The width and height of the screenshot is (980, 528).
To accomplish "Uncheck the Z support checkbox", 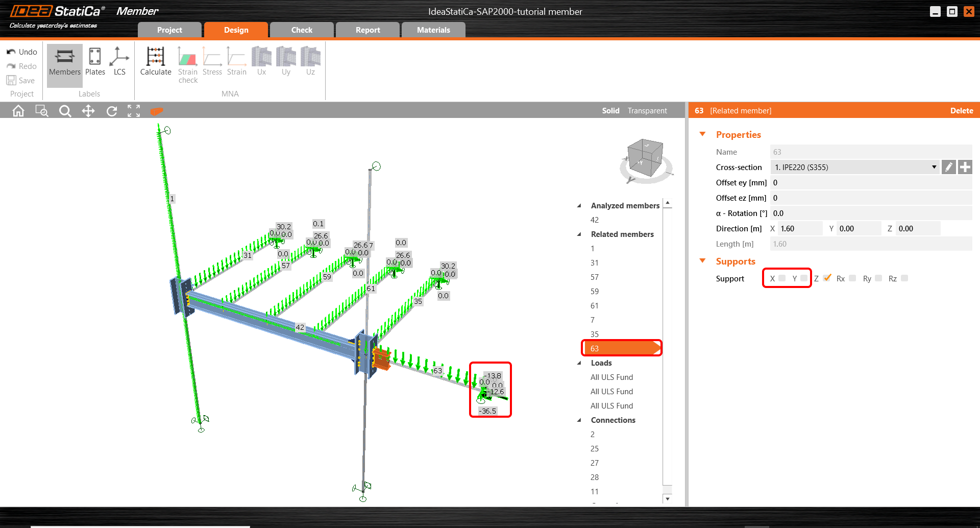I will click(827, 278).
